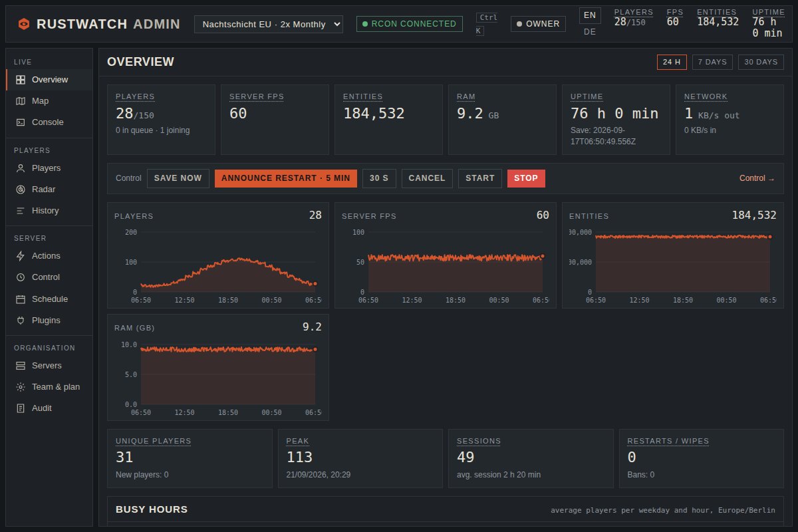Select the 30 DAYS time range
Screen dimensions: 798x532
click(x=761, y=62)
